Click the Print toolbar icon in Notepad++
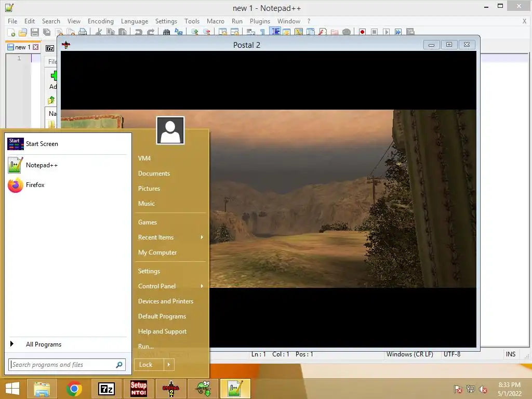This screenshot has width=532, height=399. pos(83,32)
